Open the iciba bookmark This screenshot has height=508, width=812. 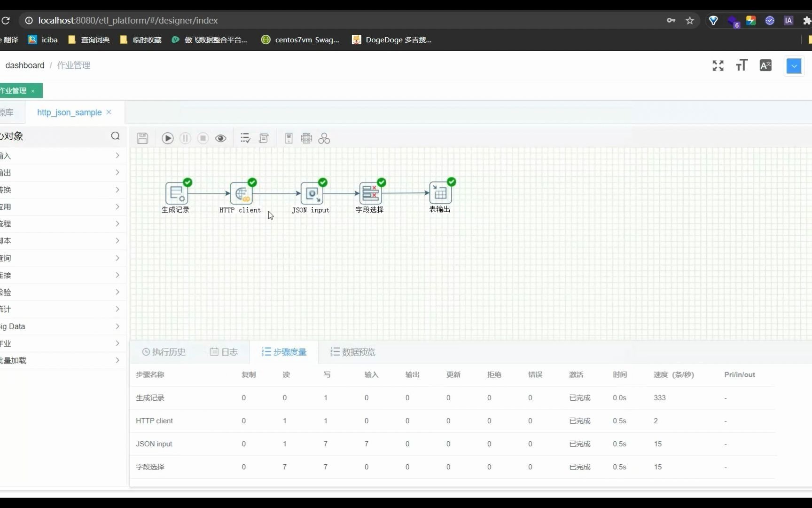43,40
